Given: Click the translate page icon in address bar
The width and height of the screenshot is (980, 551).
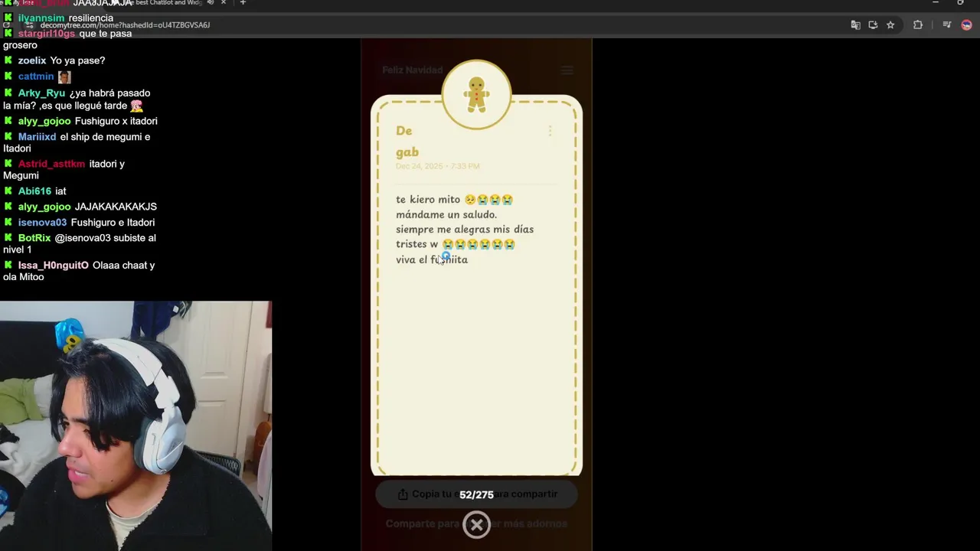Looking at the screenshot, I should click(855, 25).
